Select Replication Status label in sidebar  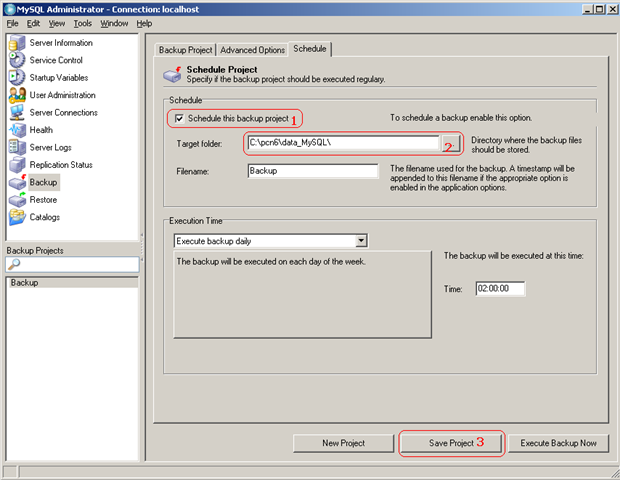61,164
